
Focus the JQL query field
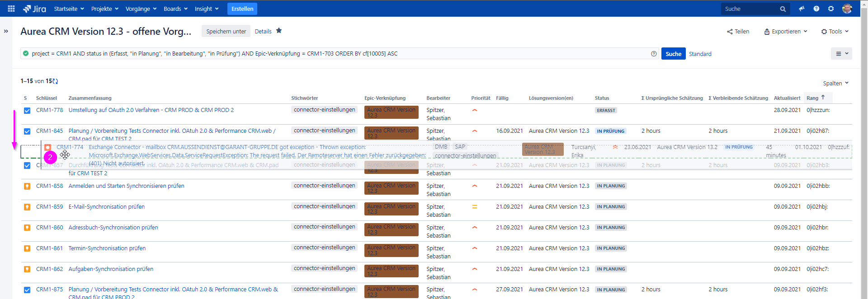pyautogui.click(x=340, y=54)
